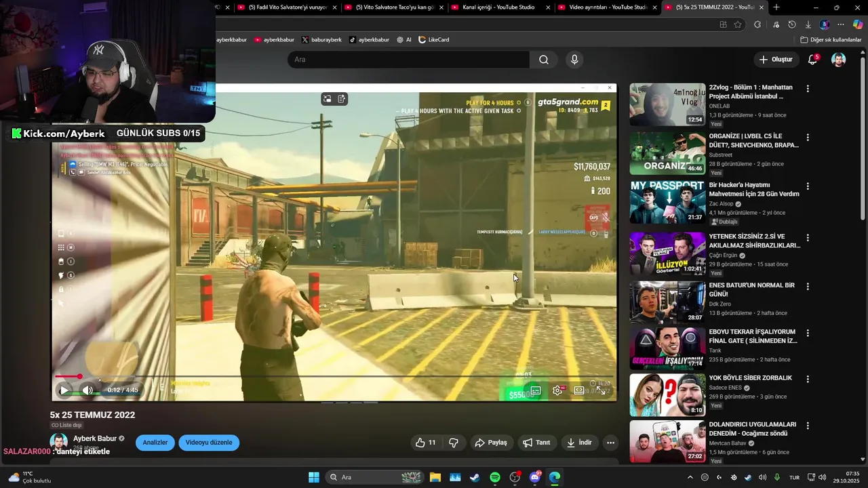Add page to favorites star icon
This screenshot has height=488, width=868.
point(738,24)
